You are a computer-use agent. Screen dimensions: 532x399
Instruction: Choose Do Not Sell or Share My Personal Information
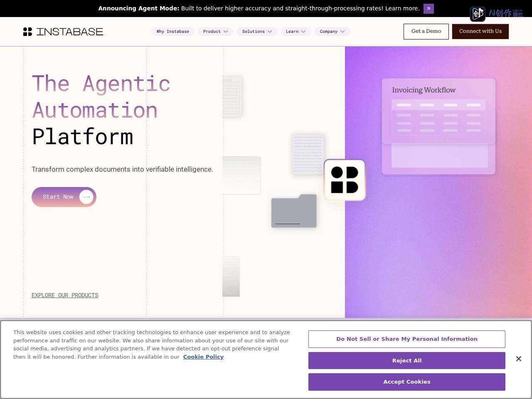(407, 339)
